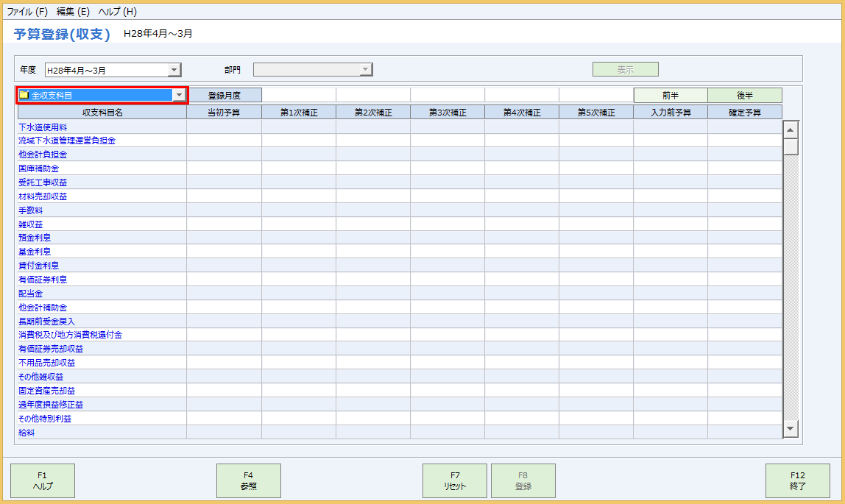Click the folder icon in 全収支科目 dropdown
The image size is (845, 504).
point(24,95)
